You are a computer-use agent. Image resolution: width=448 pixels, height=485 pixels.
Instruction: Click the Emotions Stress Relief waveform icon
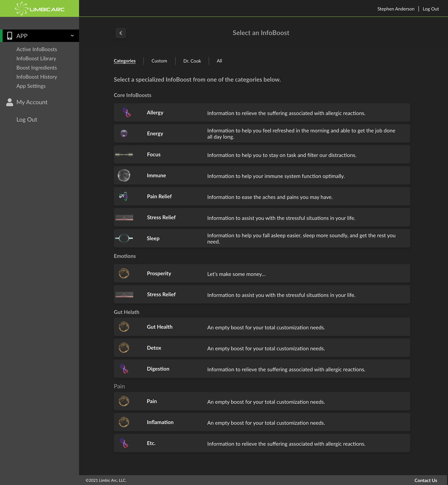coord(124,294)
